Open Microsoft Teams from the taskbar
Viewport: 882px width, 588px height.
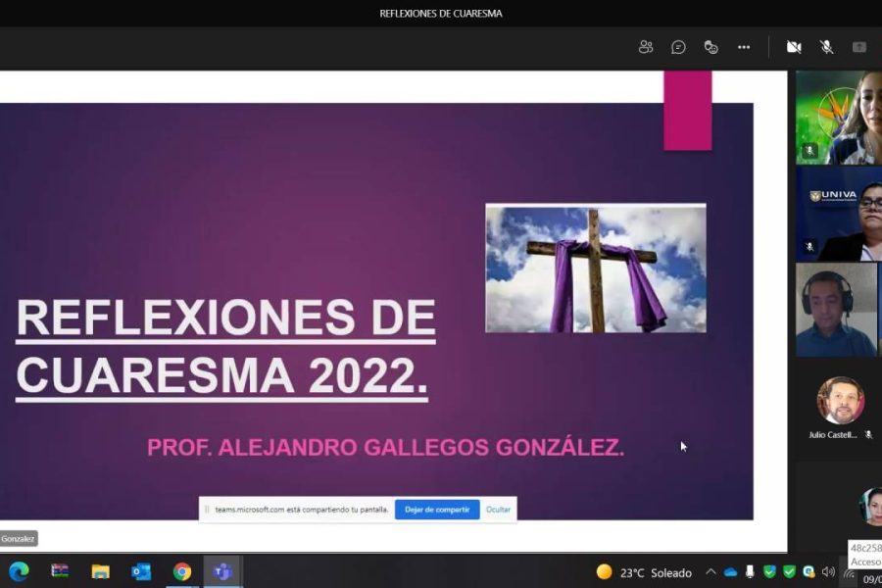tap(222, 571)
